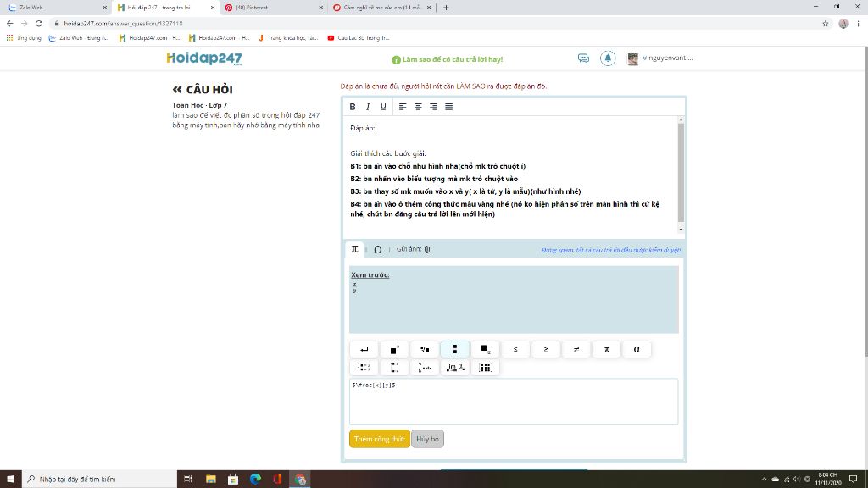Insert the nth root template

[425, 349]
